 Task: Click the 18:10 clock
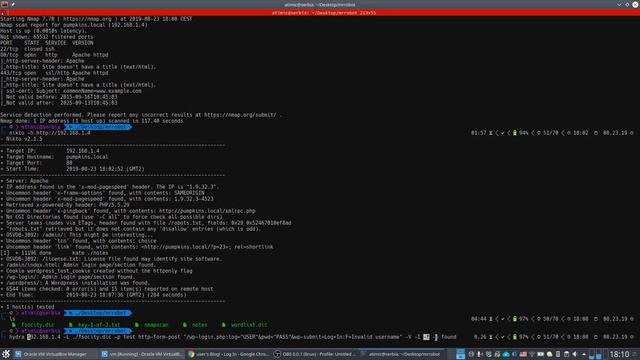(620, 354)
